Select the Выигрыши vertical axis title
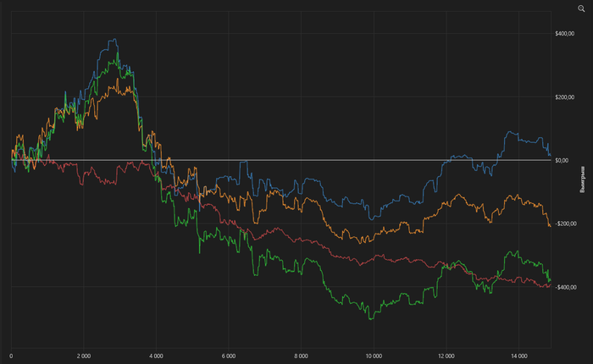 point(581,180)
